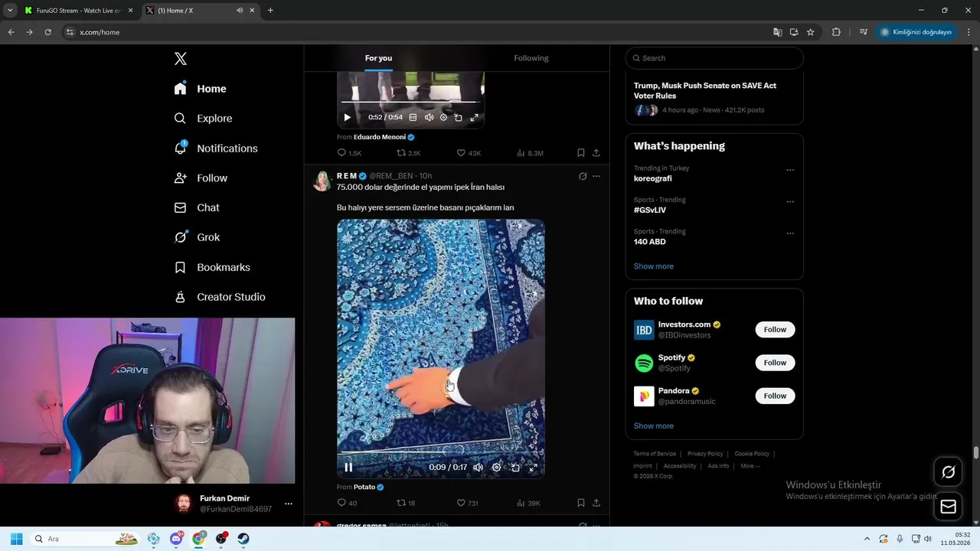This screenshot has width=980, height=551.
Task: Switch to the Following tab
Action: [x=531, y=58]
